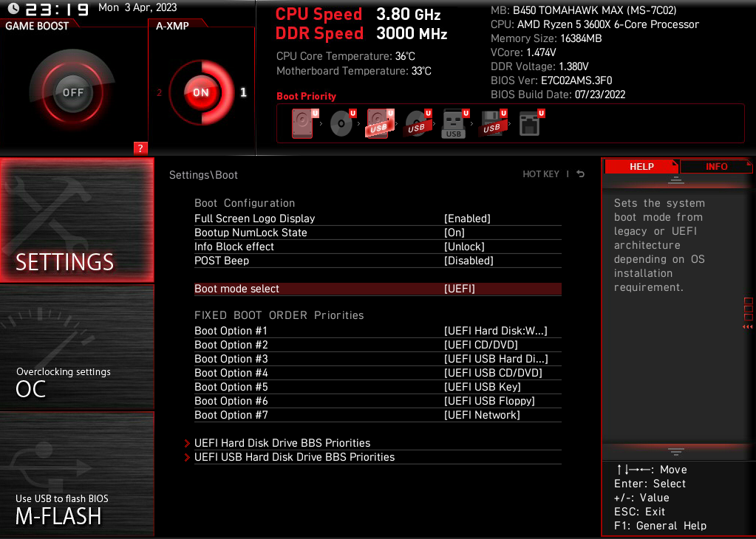Screen dimensions: 756x539
Task: Click the Boot Priority label
Action: point(306,96)
